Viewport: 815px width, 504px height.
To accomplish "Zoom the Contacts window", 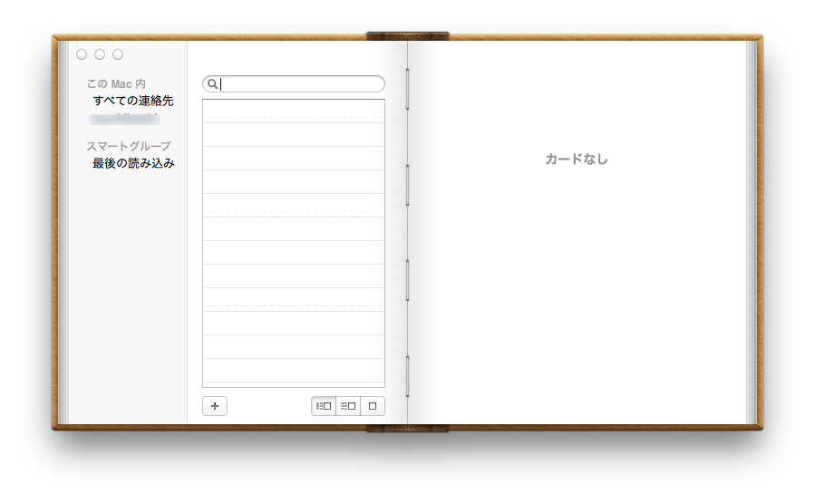I will (118, 54).
